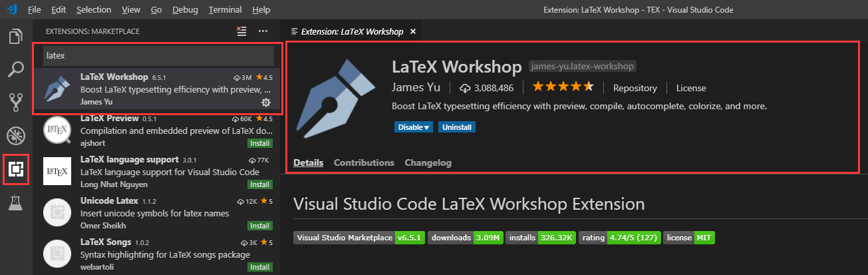Open the Help menu
Viewport: 868px width, 275px height.
pos(261,10)
